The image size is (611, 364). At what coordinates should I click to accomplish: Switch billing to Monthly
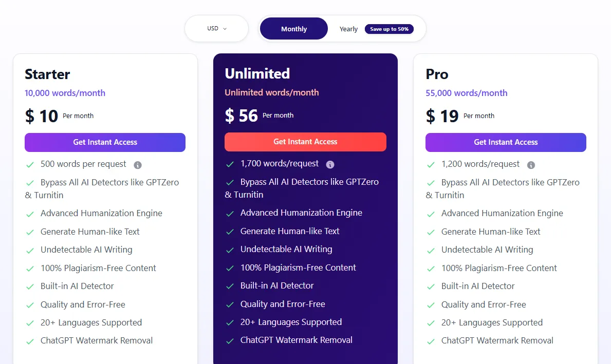point(294,29)
